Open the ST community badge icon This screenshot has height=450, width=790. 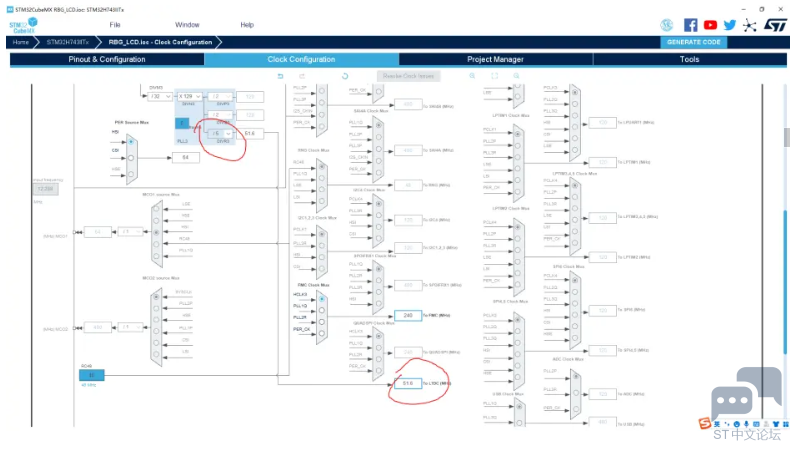point(667,25)
